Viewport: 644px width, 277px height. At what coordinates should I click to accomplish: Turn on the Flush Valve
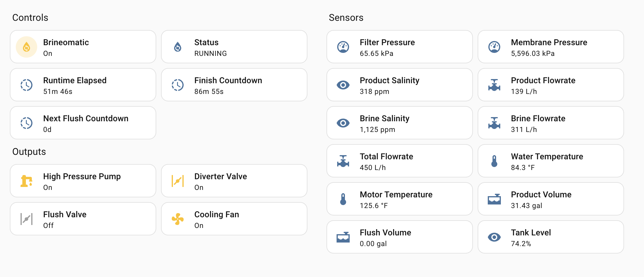click(83, 219)
